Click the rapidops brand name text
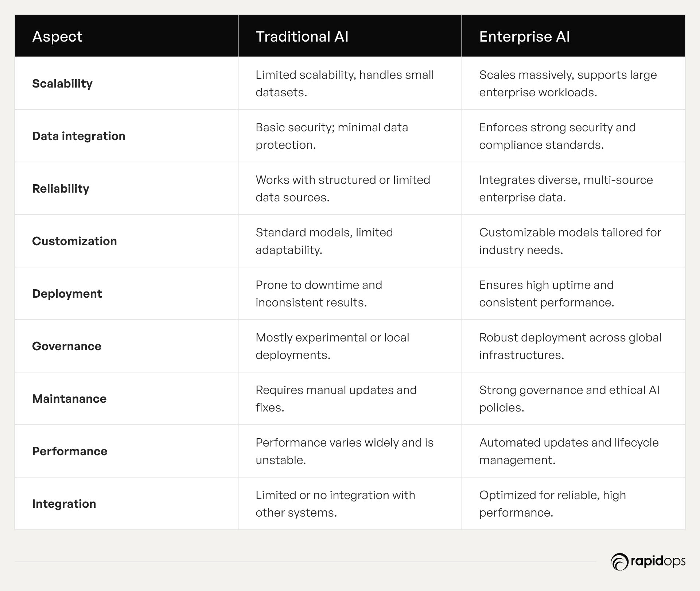The height and width of the screenshot is (591, 700). (x=658, y=561)
